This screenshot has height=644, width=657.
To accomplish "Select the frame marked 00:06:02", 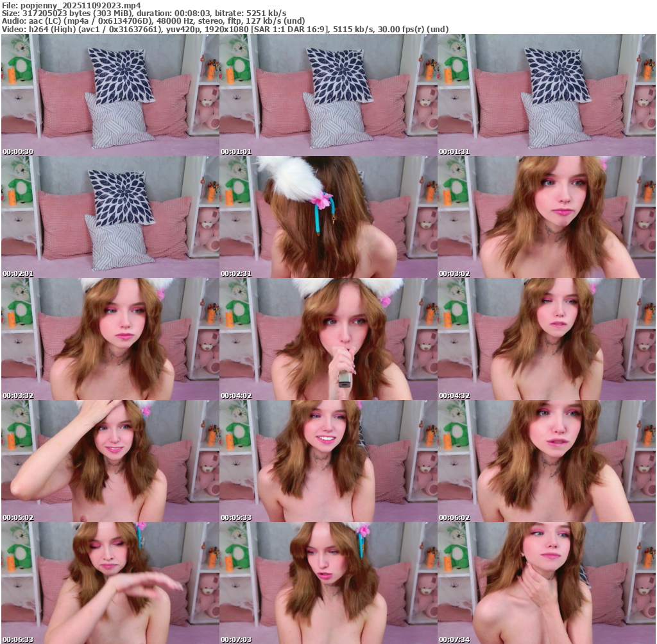I will pyautogui.click(x=546, y=461).
